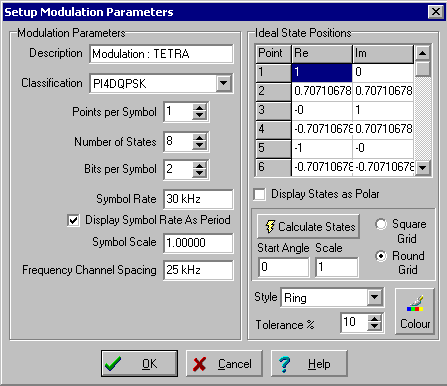Select row header for point 3
Image resolution: width=447 pixels, height=386 pixels.
click(273, 110)
